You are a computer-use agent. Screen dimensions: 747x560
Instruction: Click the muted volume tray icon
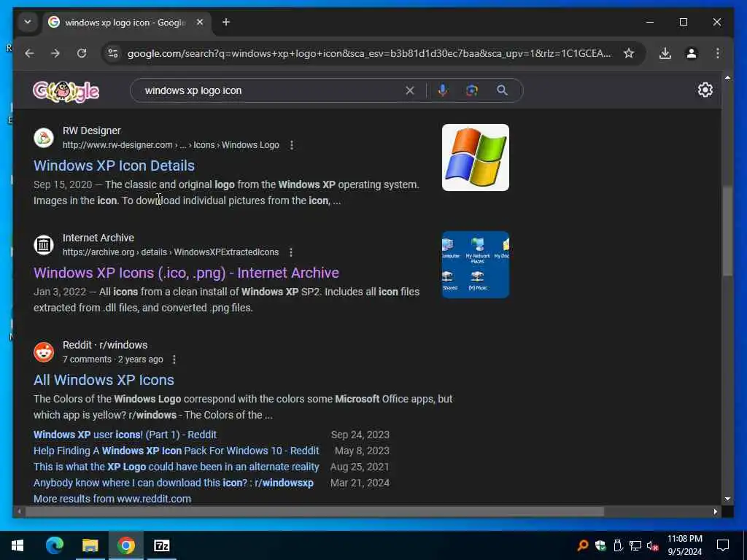pos(652,545)
